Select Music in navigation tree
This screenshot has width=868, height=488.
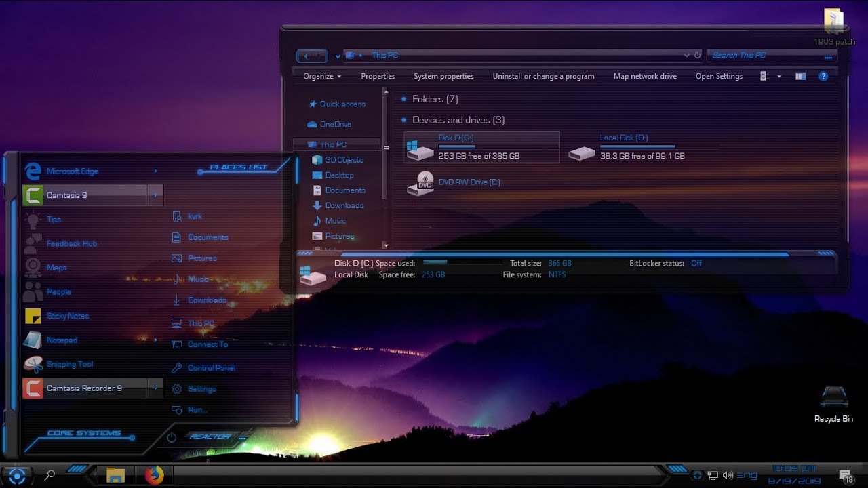point(329,221)
